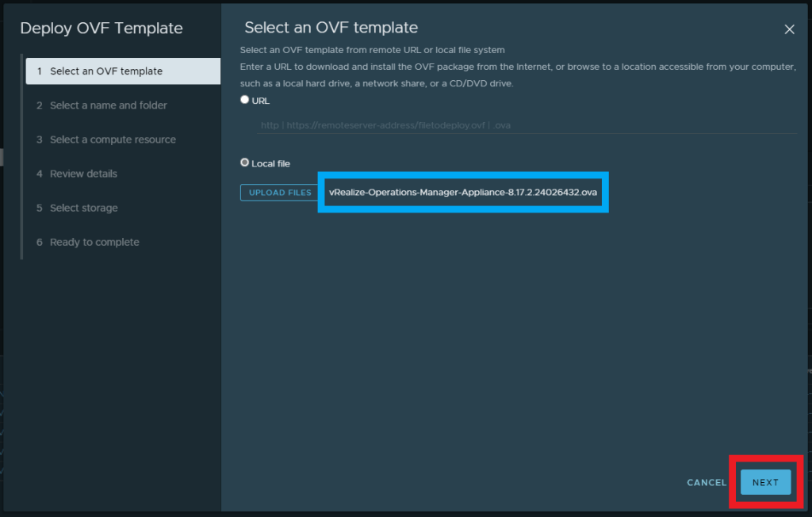Go to step 6 Ready to complete
Screen dimensions: 812x517
click(x=94, y=242)
